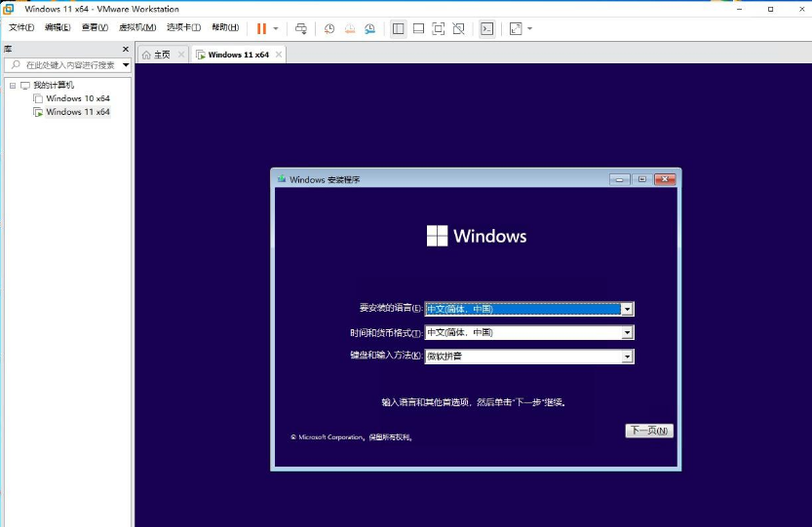The height and width of the screenshot is (527, 812).
Task: Take a snapshot of this virtual machine
Action: click(329, 28)
